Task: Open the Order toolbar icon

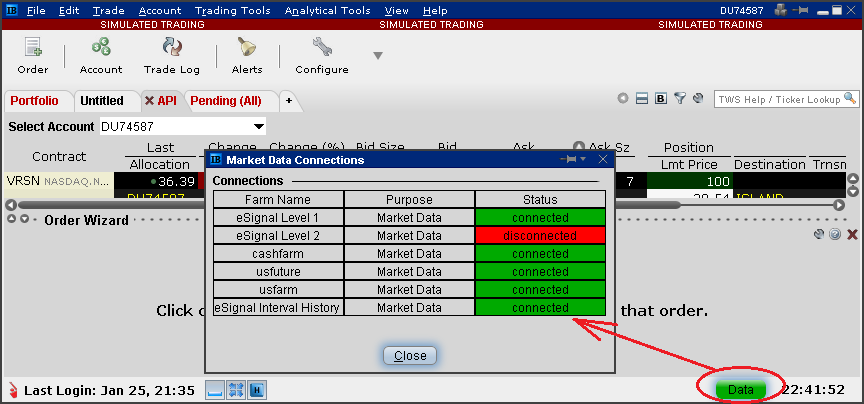Action: click(33, 55)
